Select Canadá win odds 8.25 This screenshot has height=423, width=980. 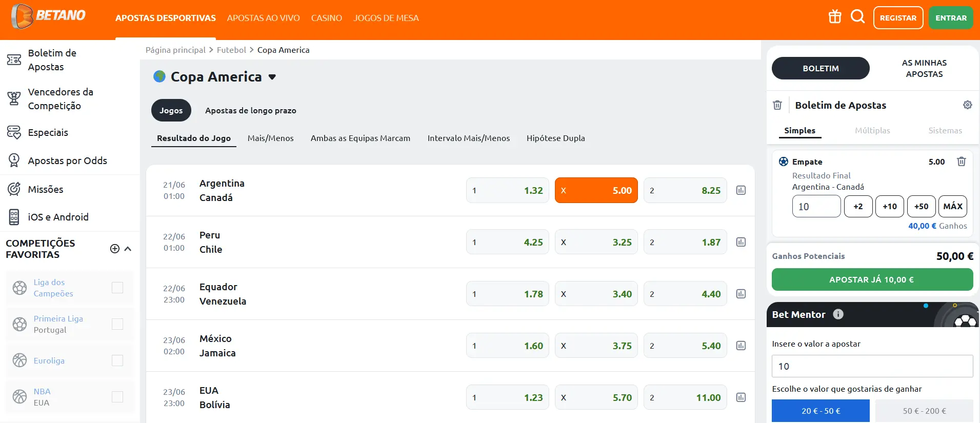[685, 190]
